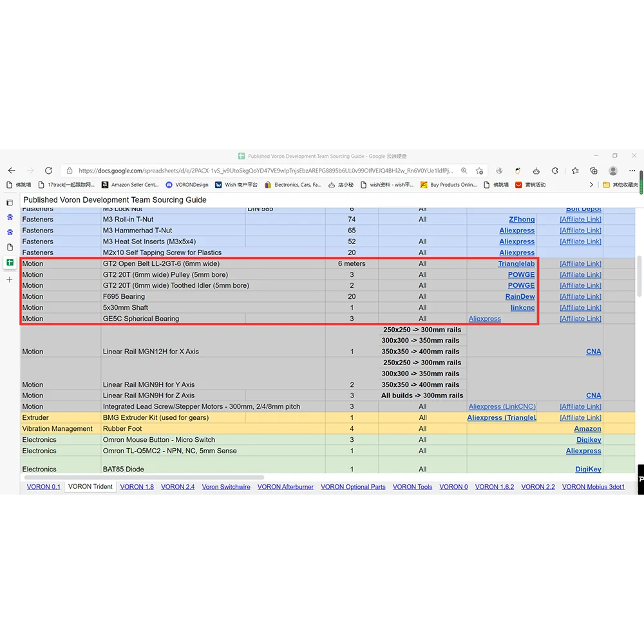The width and height of the screenshot is (644, 644).
Task: Open Aliexpress link for GE5C Spherical Bearing
Action: (x=485, y=319)
